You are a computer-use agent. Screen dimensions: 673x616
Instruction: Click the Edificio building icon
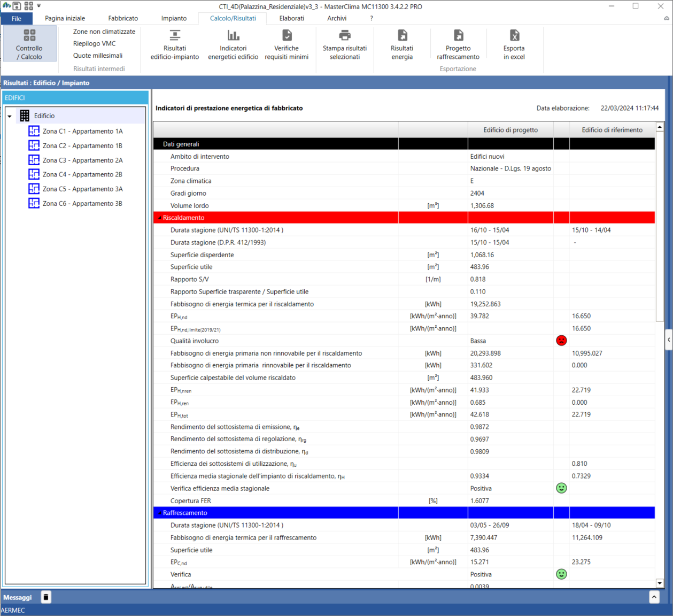point(25,115)
